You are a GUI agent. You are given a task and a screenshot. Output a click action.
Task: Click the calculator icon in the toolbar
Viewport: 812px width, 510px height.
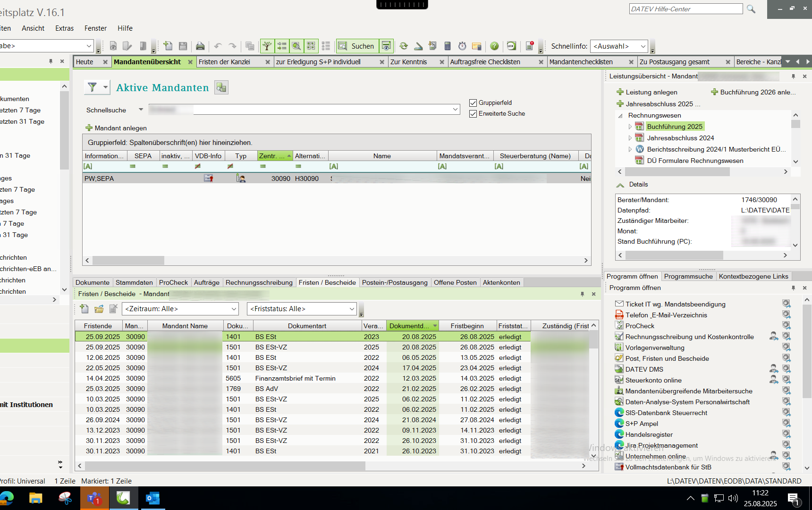click(448, 46)
